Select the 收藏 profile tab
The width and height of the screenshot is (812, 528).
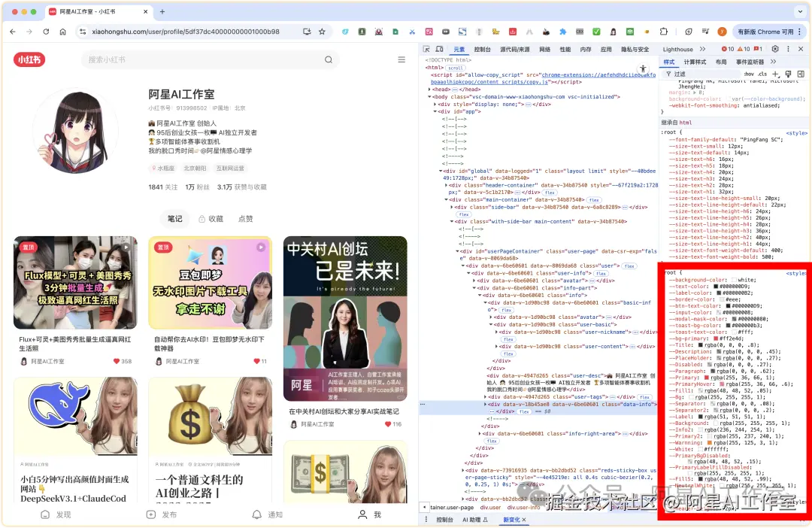pos(211,219)
